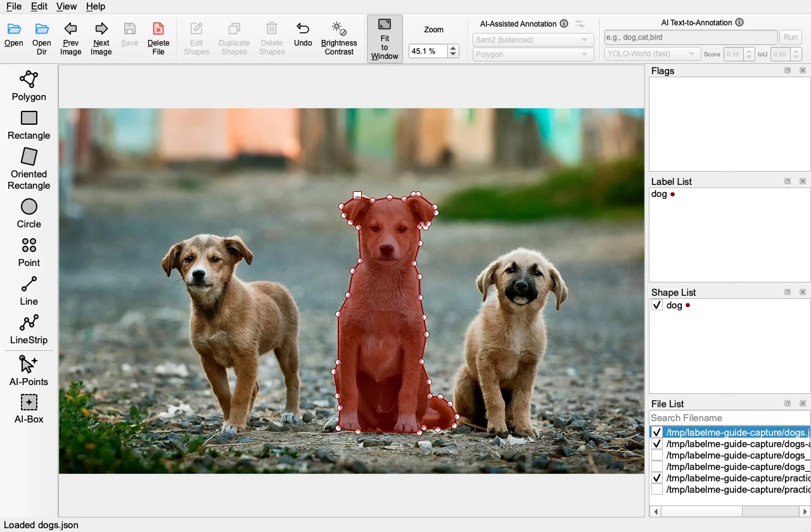
Task: Activate the Circle shape tool
Action: pos(29,213)
